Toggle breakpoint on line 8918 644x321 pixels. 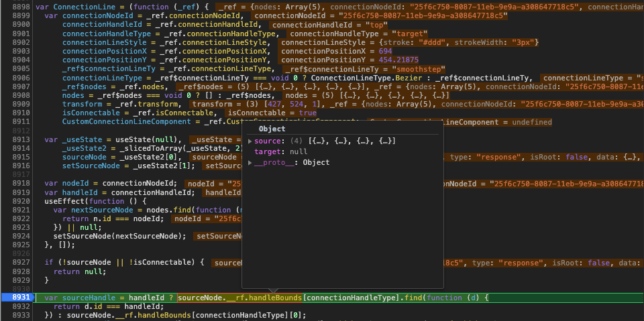[21, 184]
